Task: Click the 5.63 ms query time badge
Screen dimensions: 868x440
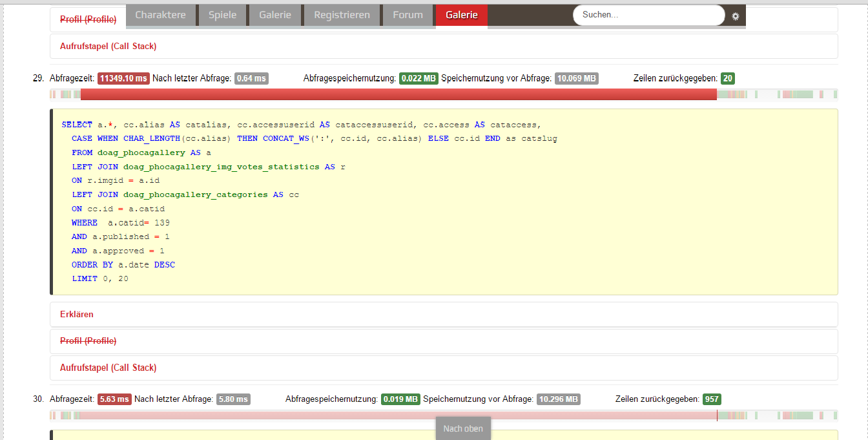Action: 114,399
